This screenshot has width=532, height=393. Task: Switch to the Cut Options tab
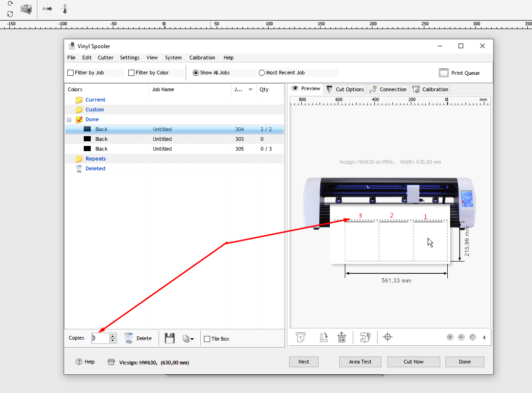(345, 89)
